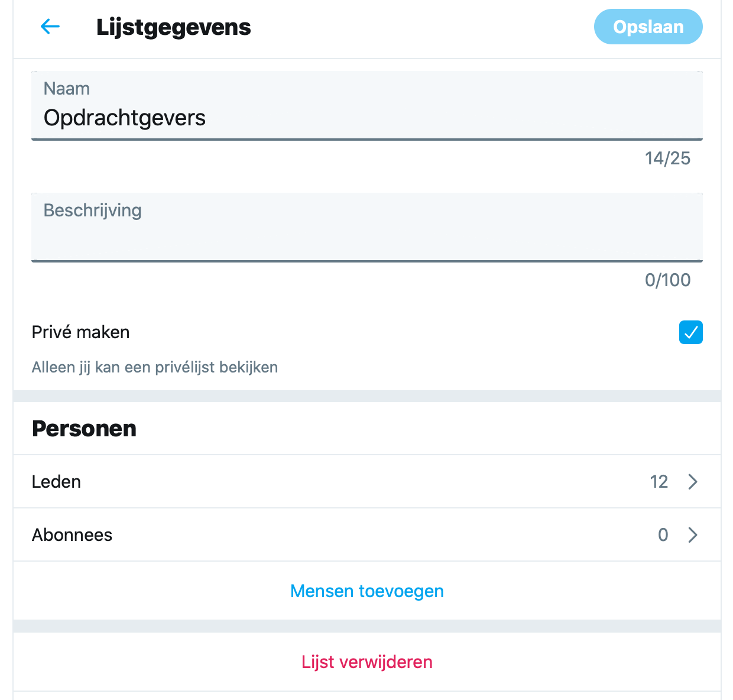Image resolution: width=733 pixels, height=700 pixels.
Task: Click the Personen section heading
Action: (84, 429)
